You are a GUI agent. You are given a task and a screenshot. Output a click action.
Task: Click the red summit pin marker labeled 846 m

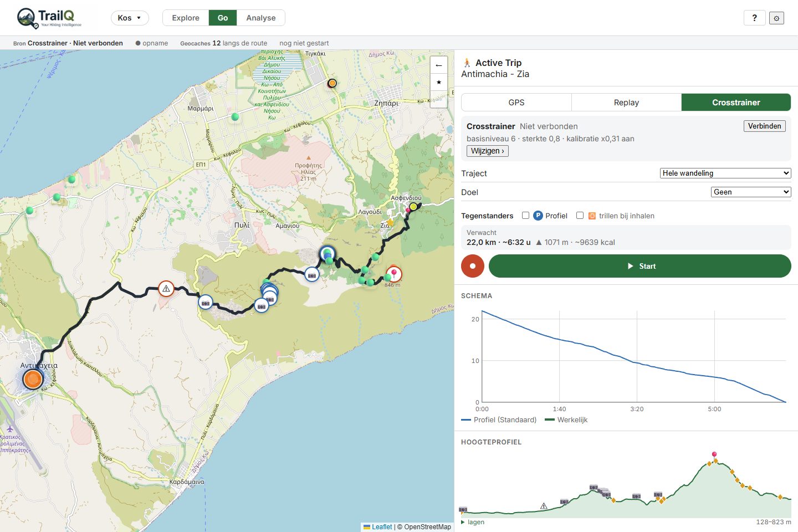pyautogui.click(x=393, y=273)
